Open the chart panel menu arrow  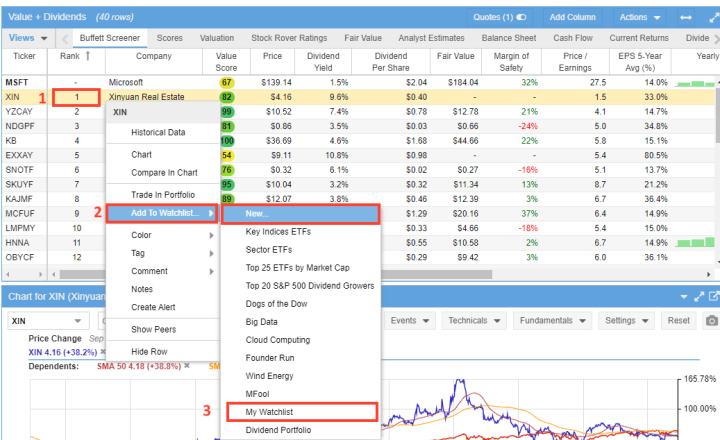pyautogui.click(x=684, y=297)
